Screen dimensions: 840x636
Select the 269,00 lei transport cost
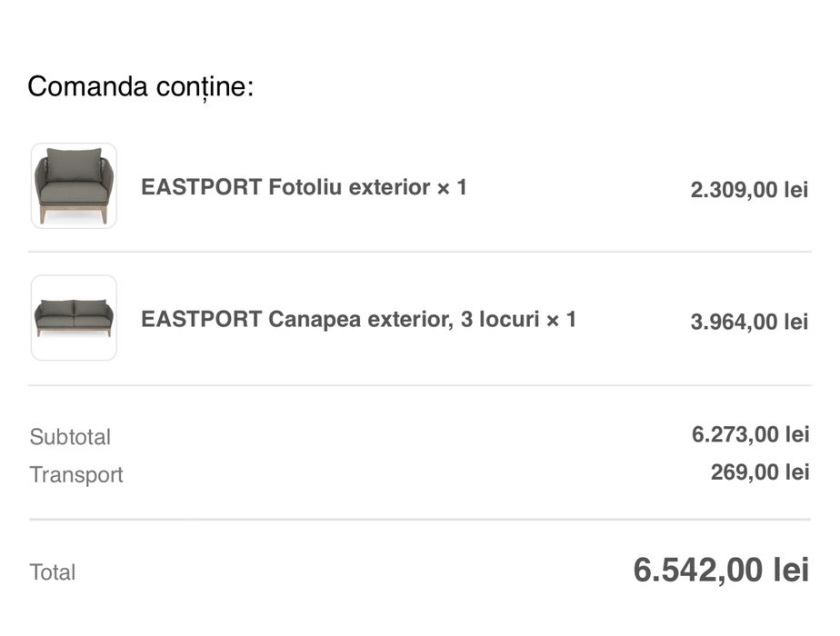pos(759,472)
